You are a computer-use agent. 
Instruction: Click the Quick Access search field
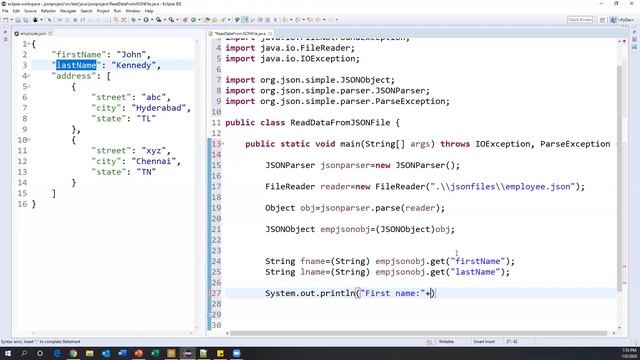[580, 20]
